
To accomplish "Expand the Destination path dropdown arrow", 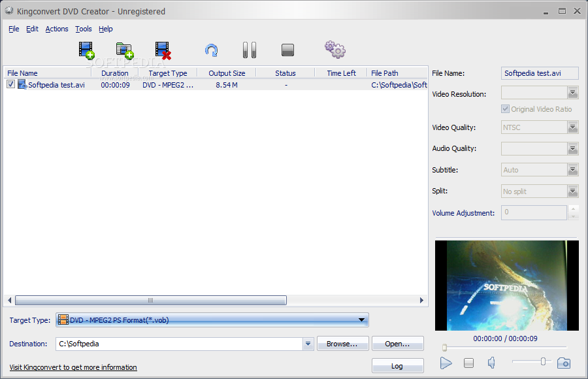I will (x=308, y=344).
